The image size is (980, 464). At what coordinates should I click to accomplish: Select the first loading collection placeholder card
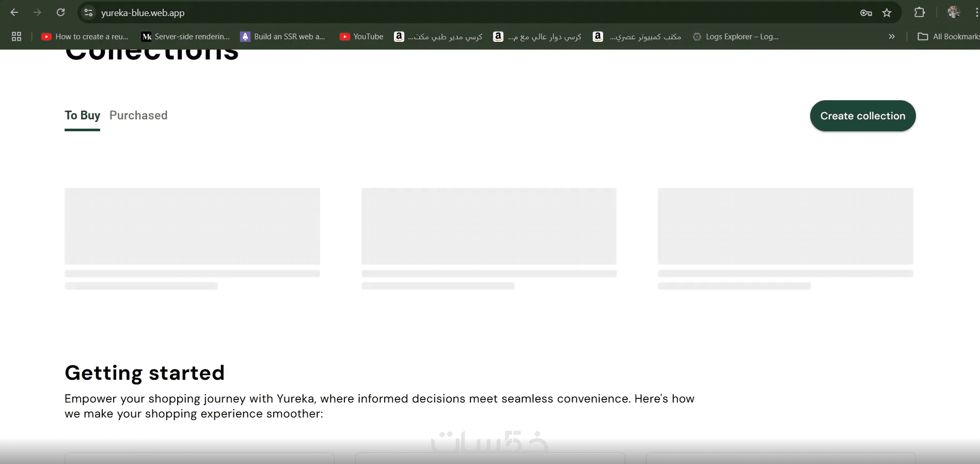click(x=192, y=239)
